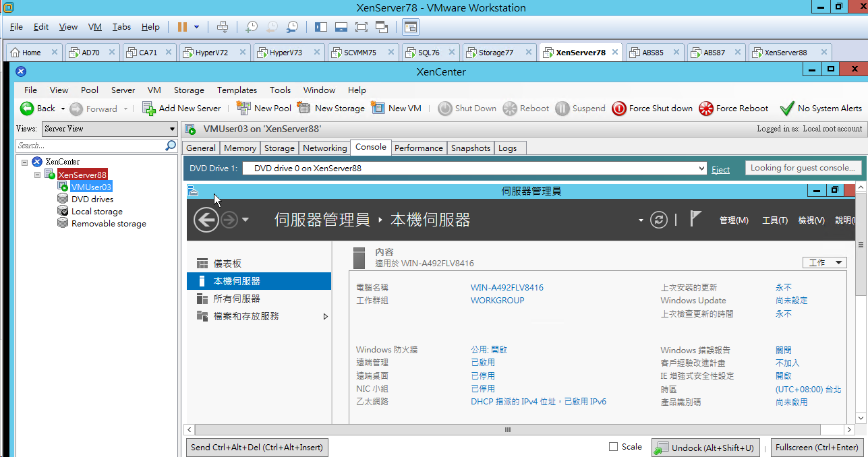This screenshot has height=457, width=868.
Task: Open the power options arrow beside pause
Action: point(197,27)
